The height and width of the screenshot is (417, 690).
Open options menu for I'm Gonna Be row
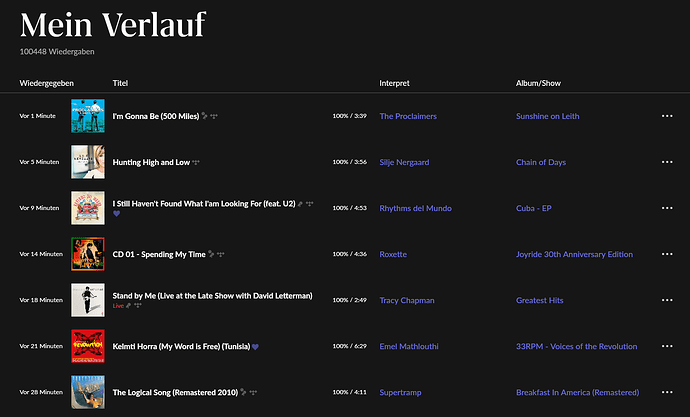coord(667,116)
